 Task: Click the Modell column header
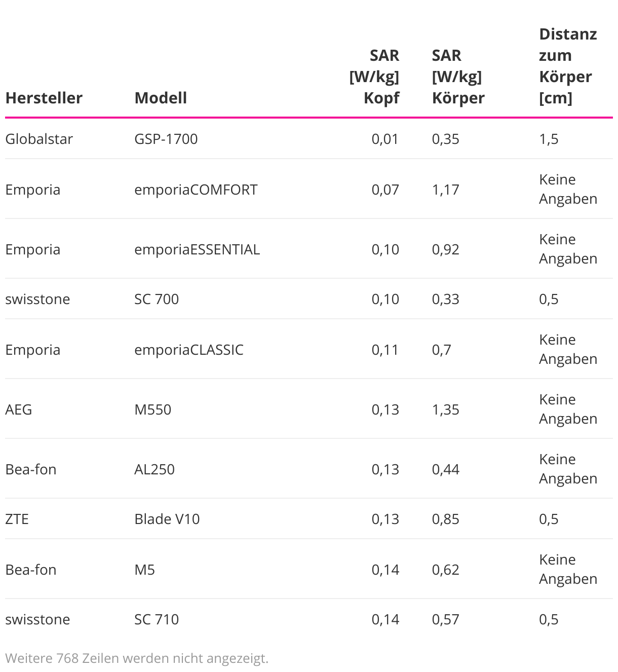161,98
